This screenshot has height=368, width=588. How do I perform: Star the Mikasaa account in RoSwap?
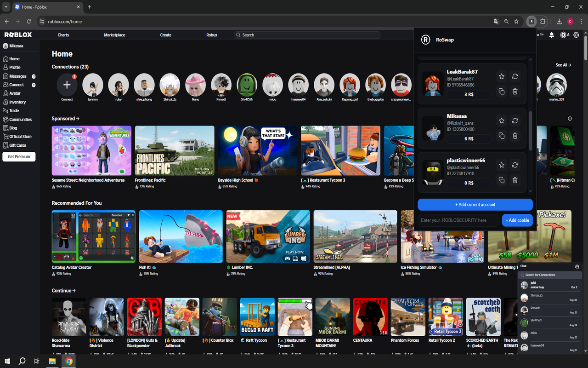point(502,121)
